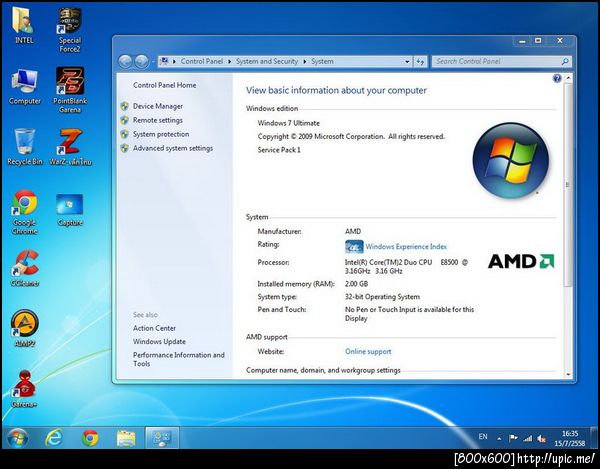Select the 'Windows 7 Ultimate' text

289,123
